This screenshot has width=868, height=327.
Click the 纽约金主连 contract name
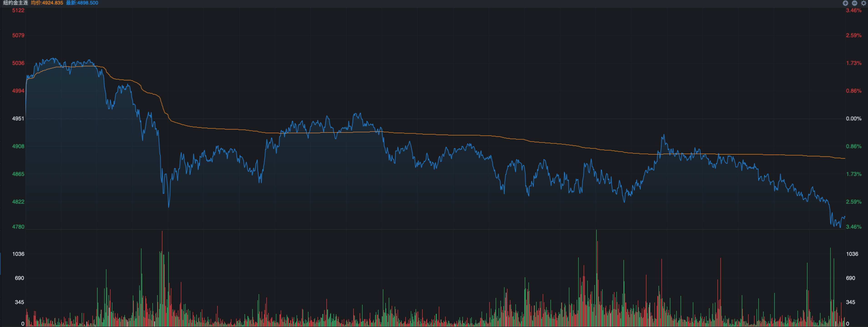pos(15,3)
